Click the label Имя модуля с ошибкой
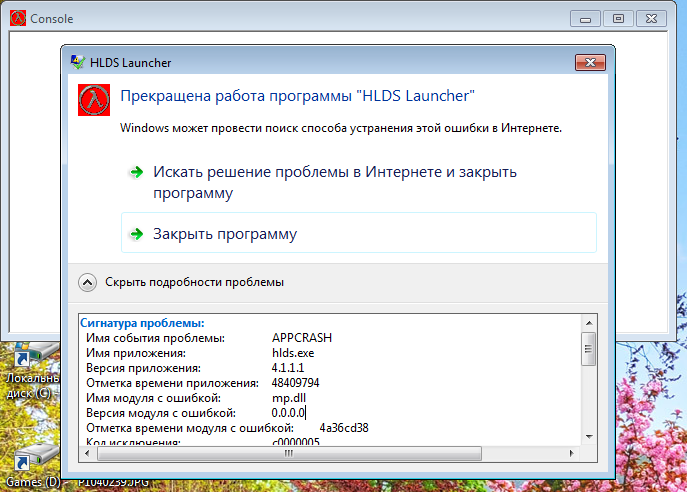Viewport: 687px width, 492px height. (x=153, y=398)
